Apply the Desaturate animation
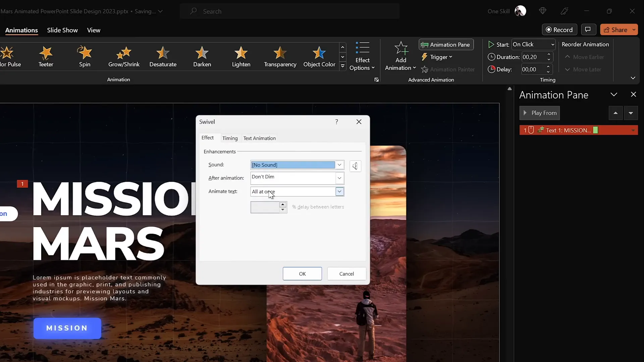The height and width of the screenshot is (362, 644). (x=163, y=56)
